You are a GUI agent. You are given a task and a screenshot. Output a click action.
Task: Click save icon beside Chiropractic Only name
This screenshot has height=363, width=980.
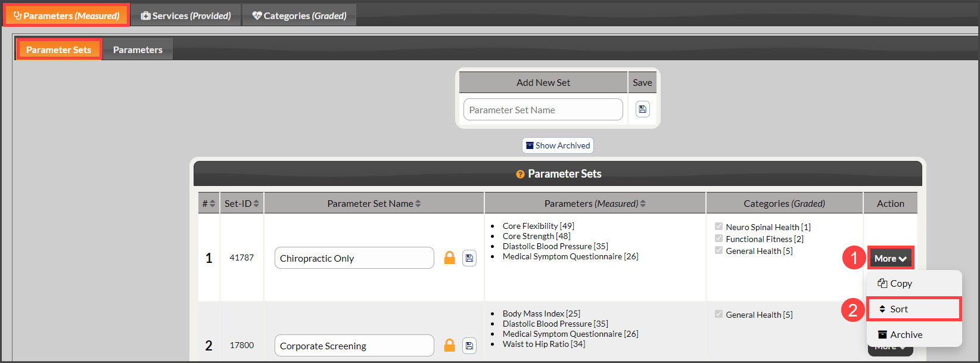tap(469, 258)
